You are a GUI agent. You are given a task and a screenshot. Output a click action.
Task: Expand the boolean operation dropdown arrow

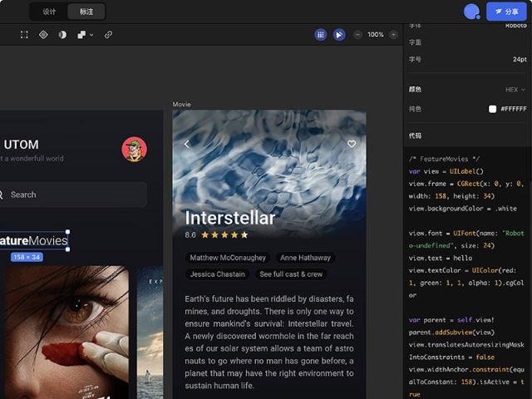coord(91,35)
